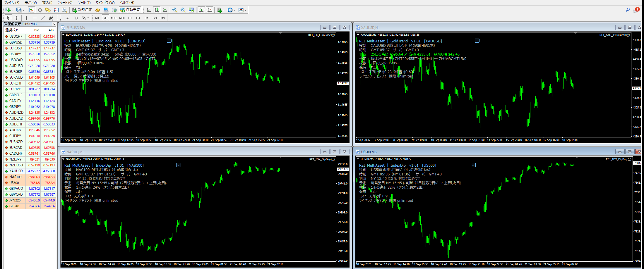Toggle the 自動売買 auto trading button
Image resolution: width=644 pixels, height=269 pixels.
coord(130,10)
